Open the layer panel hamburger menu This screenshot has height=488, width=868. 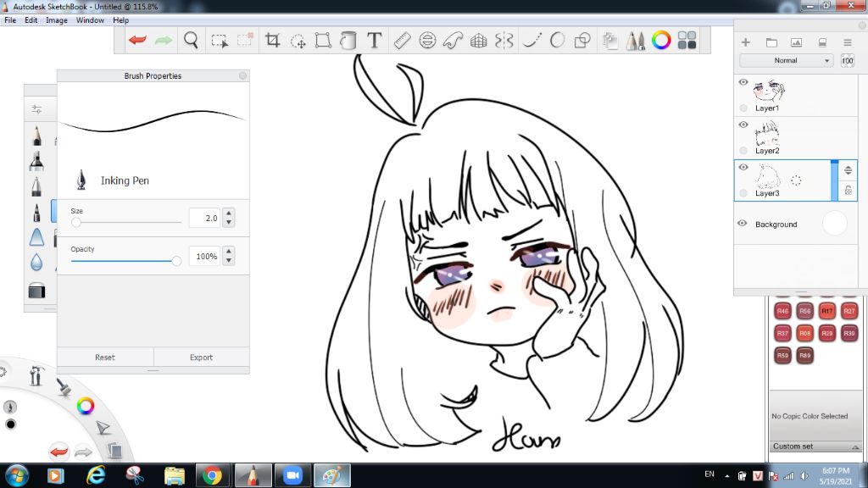pyautogui.click(x=848, y=42)
